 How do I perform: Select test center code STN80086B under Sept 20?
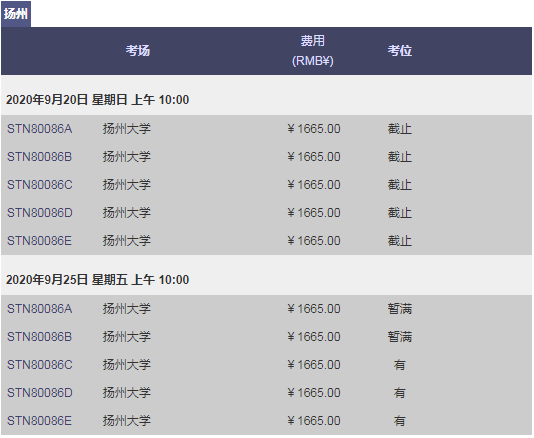click(40, 157)
